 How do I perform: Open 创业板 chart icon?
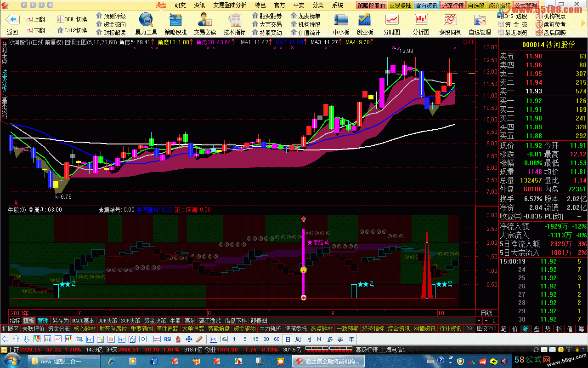coord(365,20)
